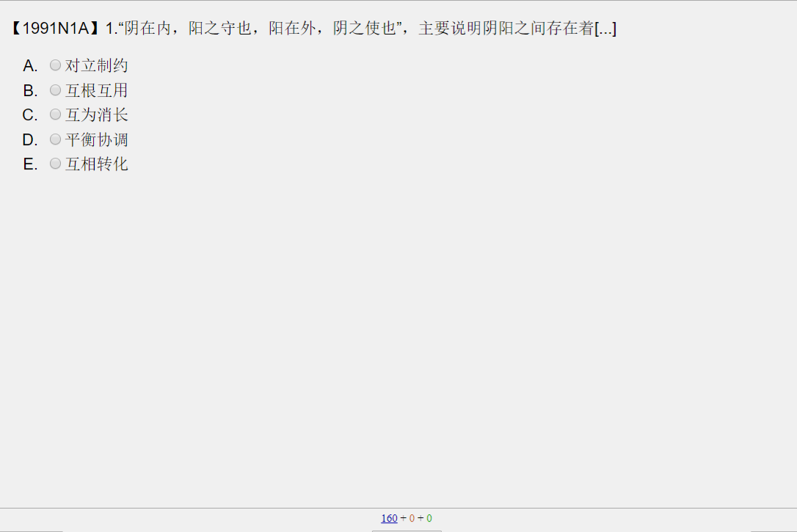Select radio button for 互根互用
This screenshot has height=532, width=797.
pyautogui.click(x=55, y=90)
